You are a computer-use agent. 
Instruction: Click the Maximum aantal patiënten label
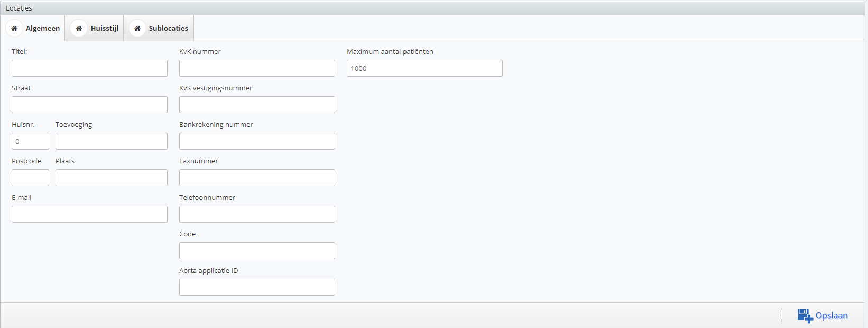click(x=390, y=51)
